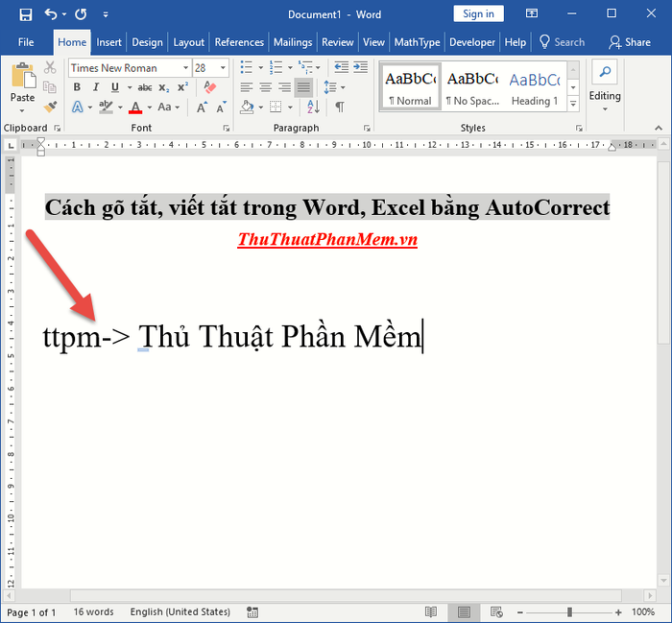
Task: Click the Share button
Action: (x=630, y=42)
